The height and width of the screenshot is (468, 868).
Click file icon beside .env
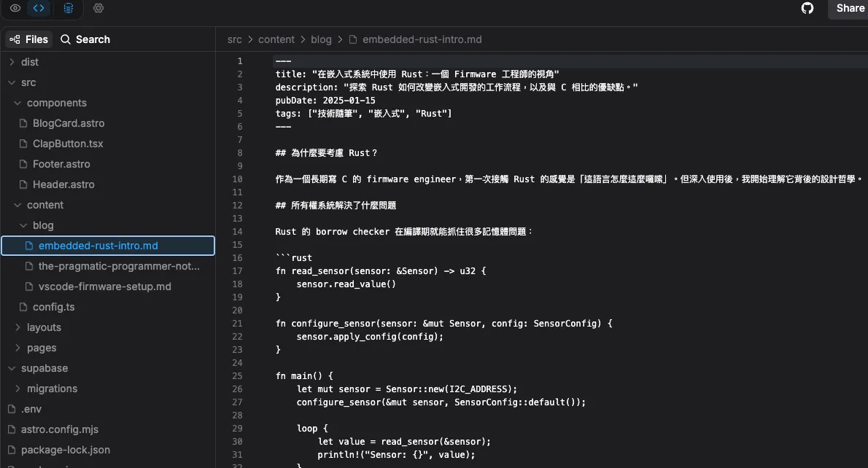coord(12,410)
